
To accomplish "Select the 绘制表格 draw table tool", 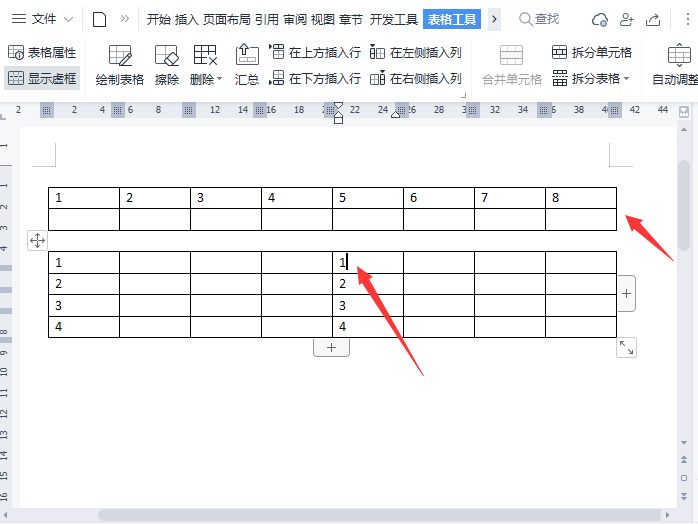I will click(x=120, y=65).
